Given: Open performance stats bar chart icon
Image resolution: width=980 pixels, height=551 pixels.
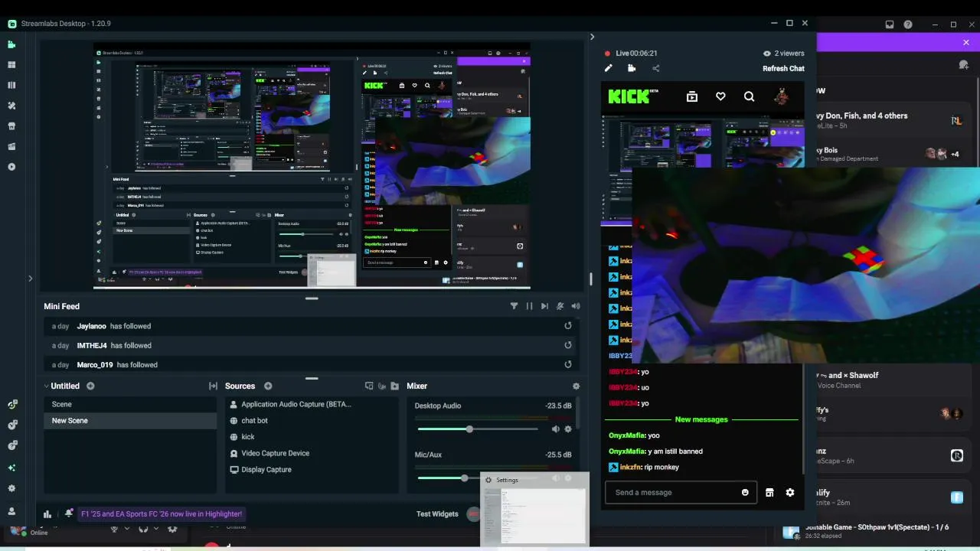Looking at the screenshot, I should pos(47,514).
